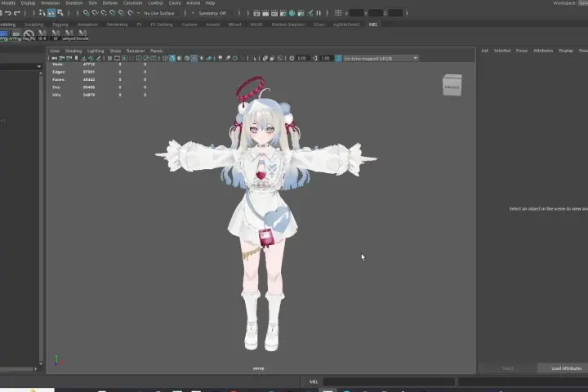
Task: Toggle Snap to curves magnet icon
Action: [x=96, y=13]
